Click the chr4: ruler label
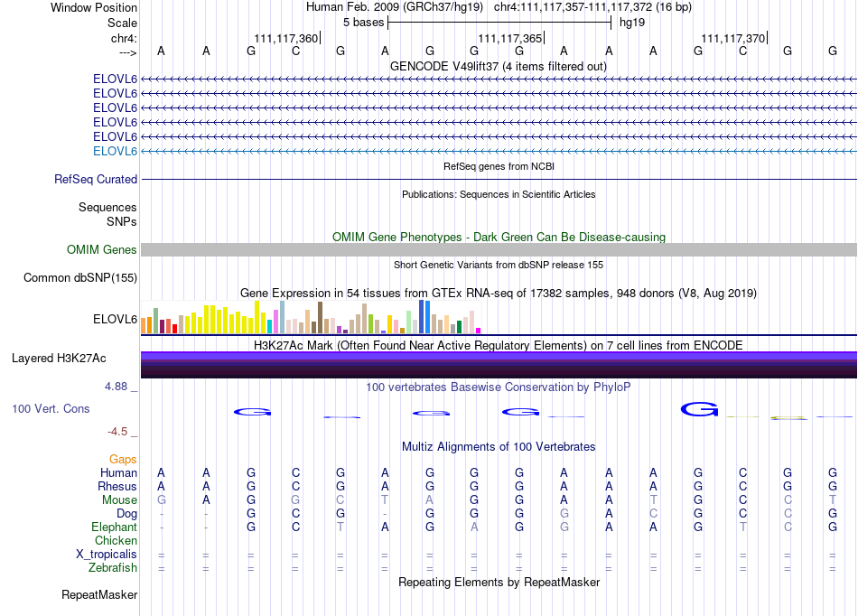The width and height of the screenshot is (858, 616). pyautogui.click(x=124, y=38)
